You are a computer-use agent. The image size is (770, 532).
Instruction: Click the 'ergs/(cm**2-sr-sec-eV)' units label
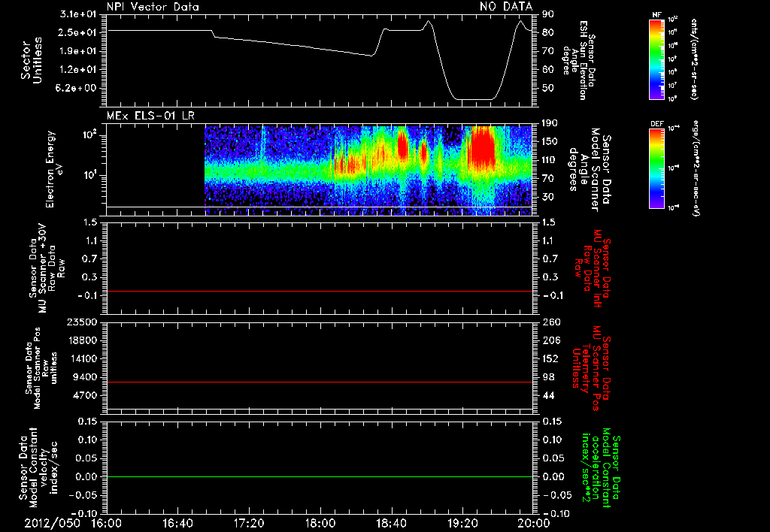click(x=696, y=168)
